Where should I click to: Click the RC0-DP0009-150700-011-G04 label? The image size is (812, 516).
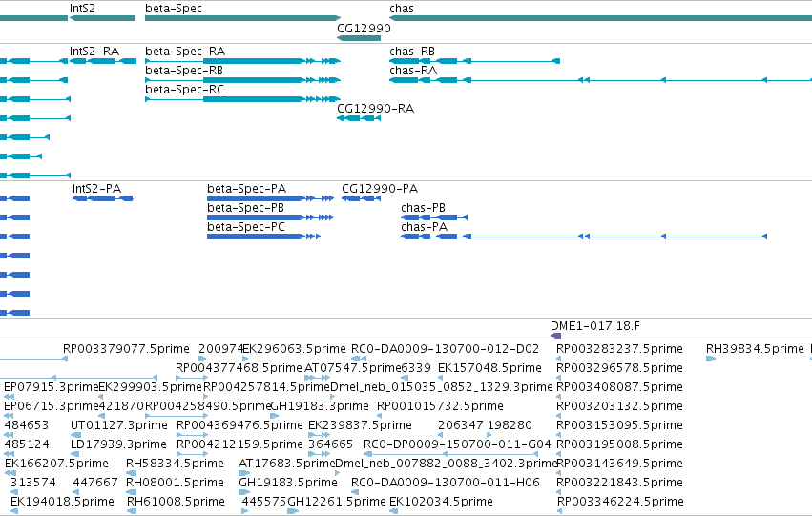(x=457, y=444)
